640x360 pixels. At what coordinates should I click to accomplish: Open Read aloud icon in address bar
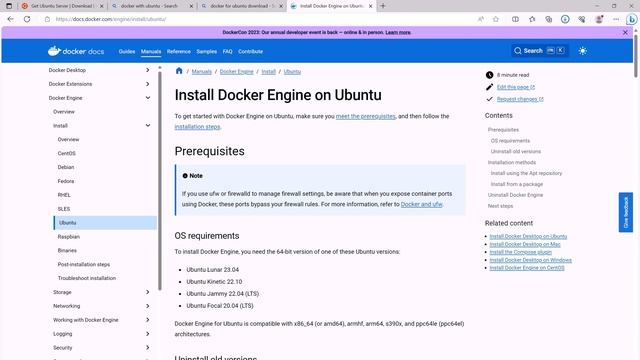click(481, 19)
